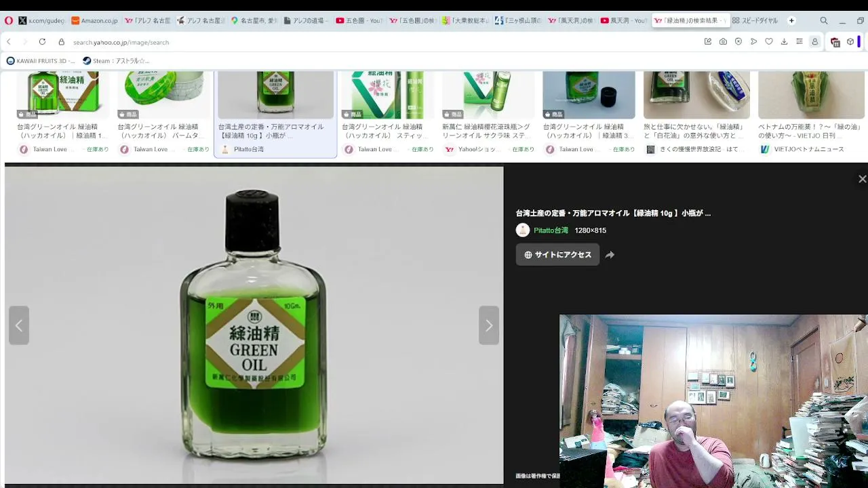Open the Pitatto台湾 source link in preview

551,230
